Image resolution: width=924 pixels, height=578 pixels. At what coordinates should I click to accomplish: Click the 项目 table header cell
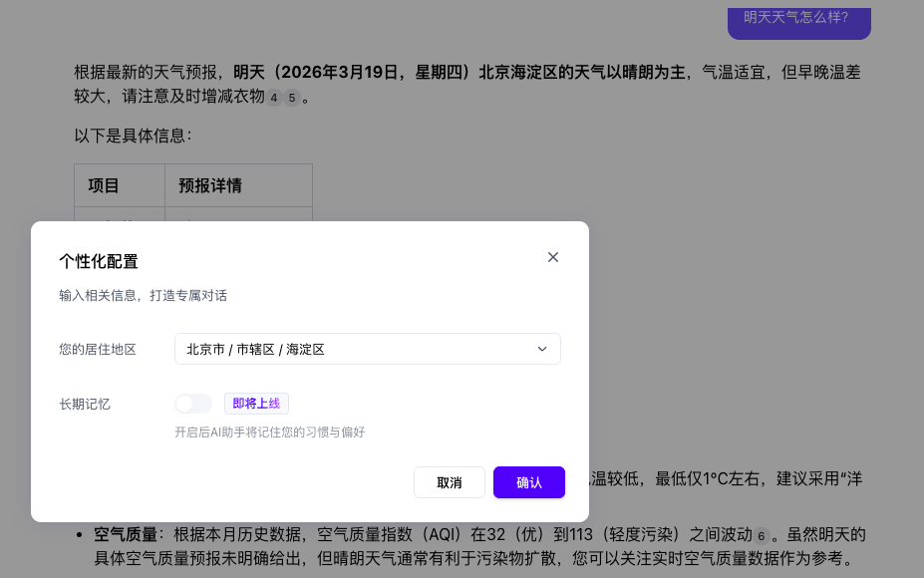pyautogui.click(x=105, y=185)
